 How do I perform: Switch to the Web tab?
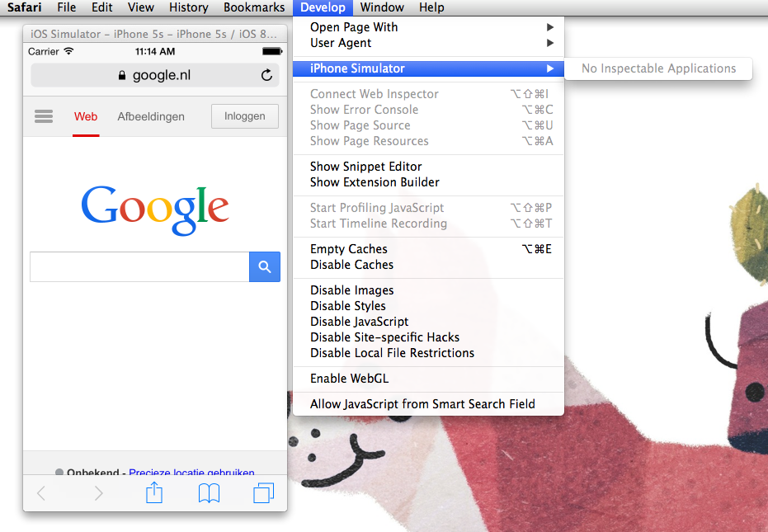86,116
